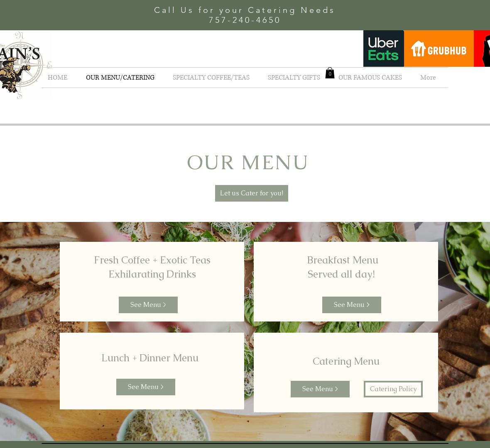Click the OUR MENU page heading

(x=247, y=162)
